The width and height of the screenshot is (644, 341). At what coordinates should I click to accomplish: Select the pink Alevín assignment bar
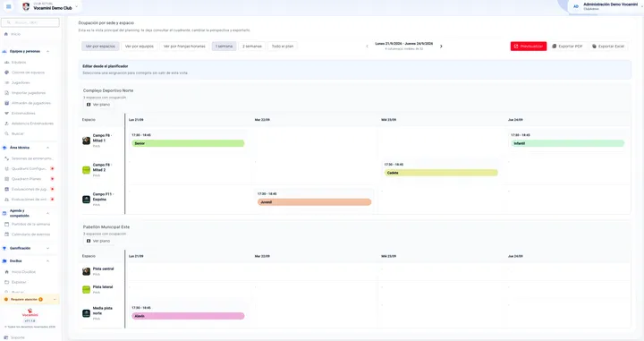pos(188,316)
